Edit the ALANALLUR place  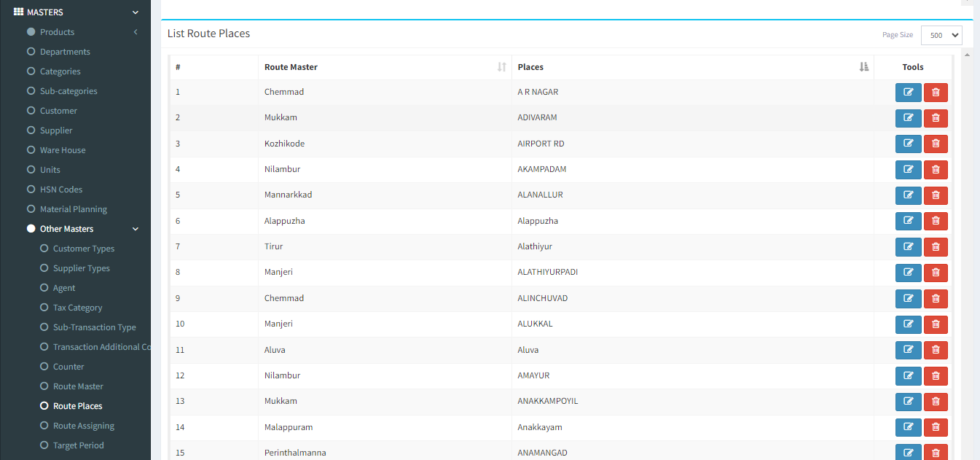tap(908, 195)
